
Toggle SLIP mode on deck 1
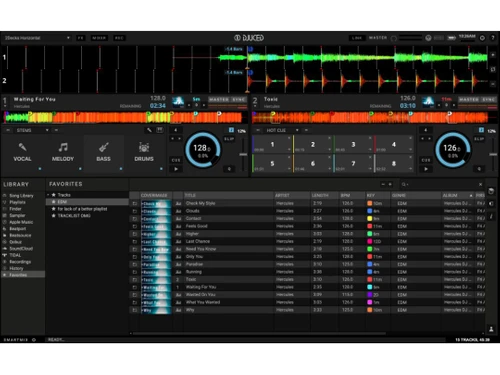229,139
